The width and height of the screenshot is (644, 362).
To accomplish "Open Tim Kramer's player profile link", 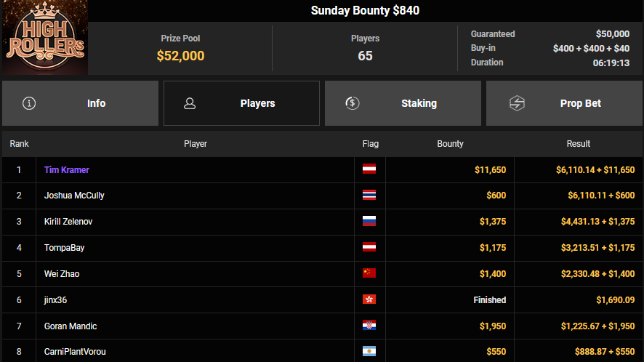I will [x=67, y=169].
